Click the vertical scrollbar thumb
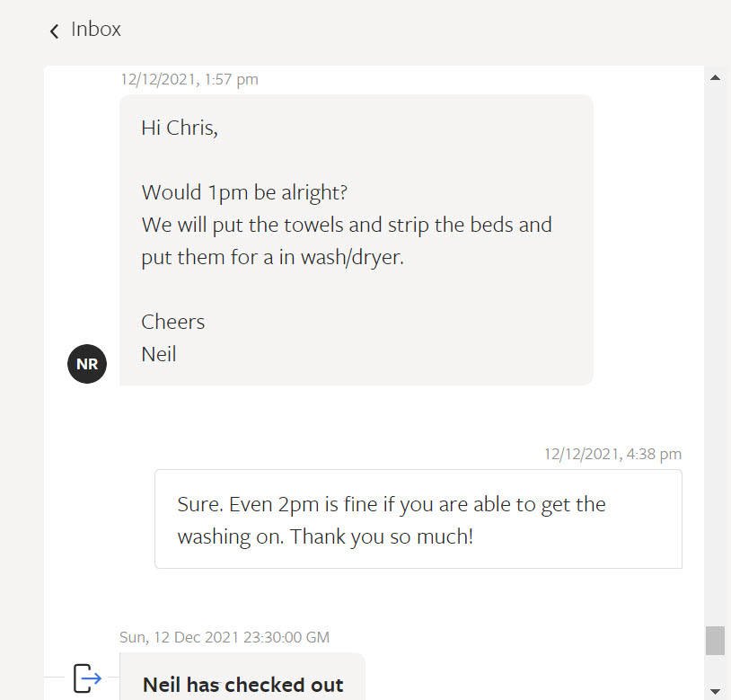This screenshot has width=731, height=700. tap(715, 641)
